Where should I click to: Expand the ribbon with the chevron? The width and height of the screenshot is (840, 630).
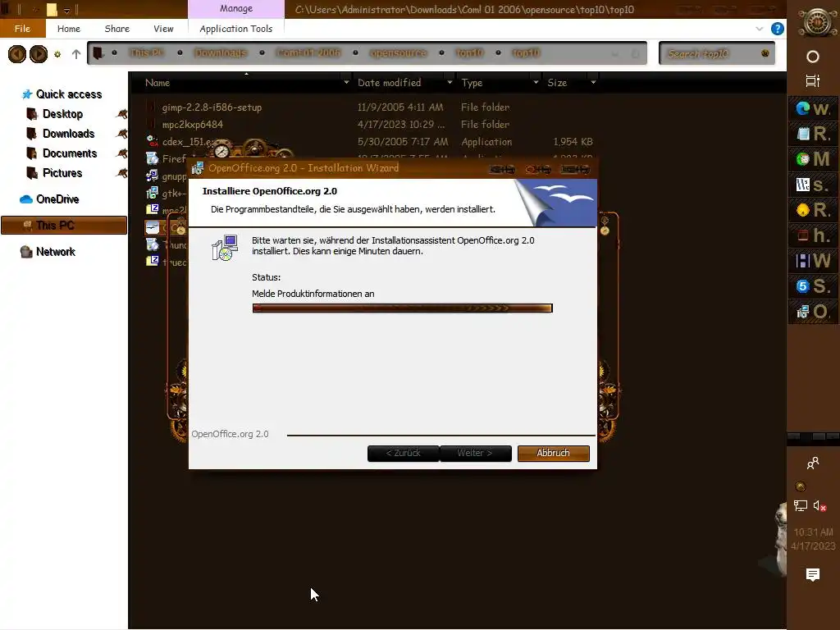click(759, 29)
